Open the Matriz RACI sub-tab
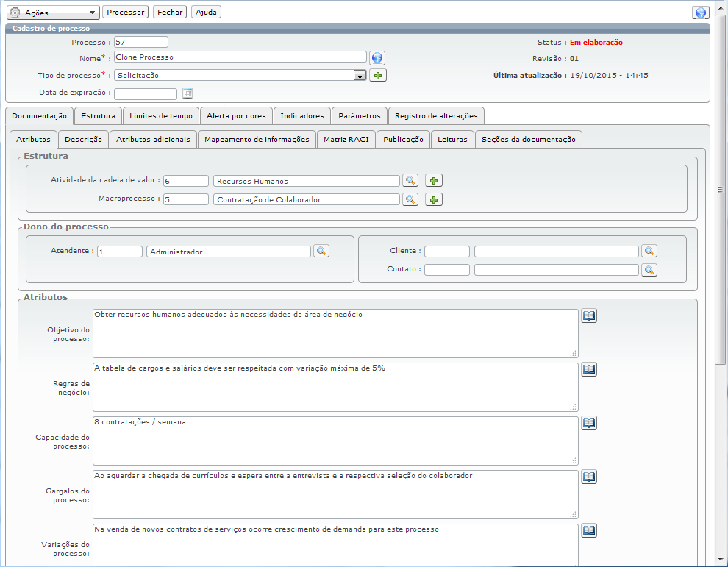 [346, 139]
